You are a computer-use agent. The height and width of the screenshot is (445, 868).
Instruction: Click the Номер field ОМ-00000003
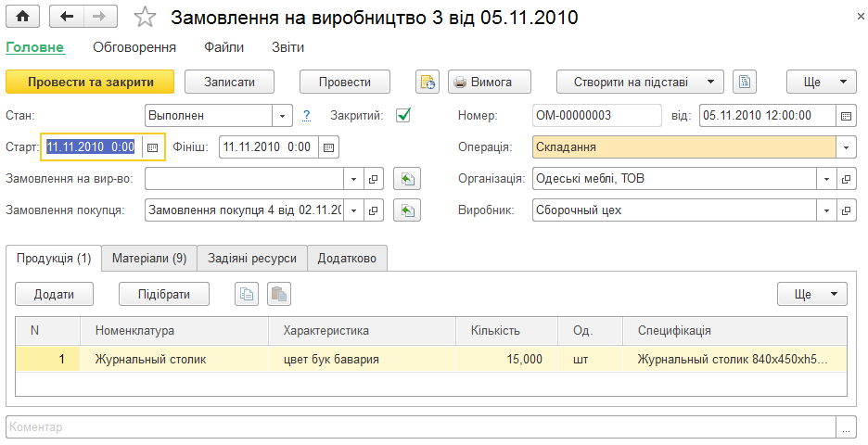(x=597, y=116)
